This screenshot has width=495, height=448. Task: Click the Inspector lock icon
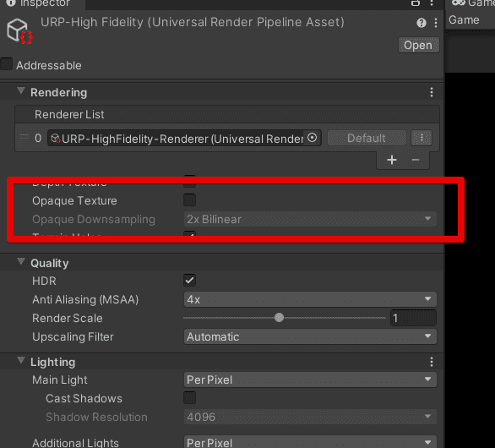tap(416, 3)
